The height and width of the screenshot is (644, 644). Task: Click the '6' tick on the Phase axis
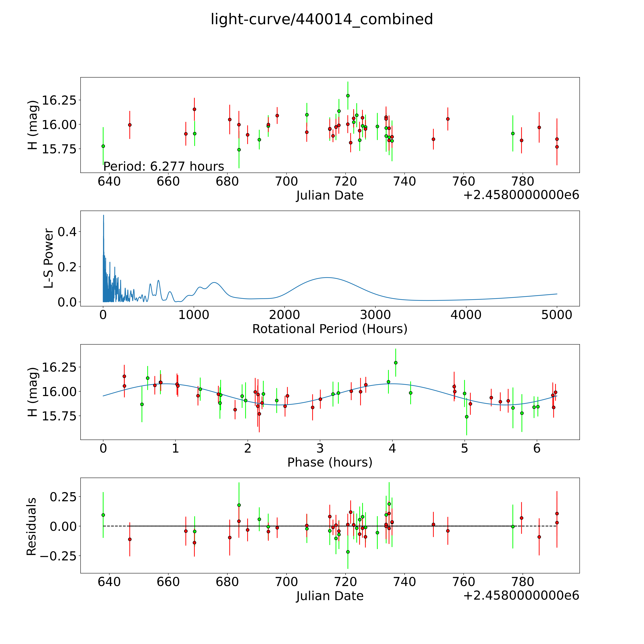[537, 448]
